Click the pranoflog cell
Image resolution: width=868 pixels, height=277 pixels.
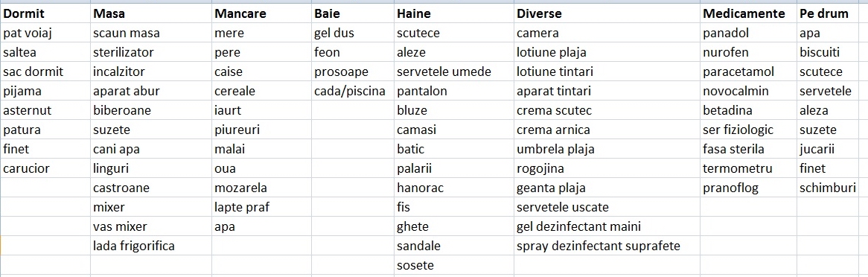(x=748, y=188)
